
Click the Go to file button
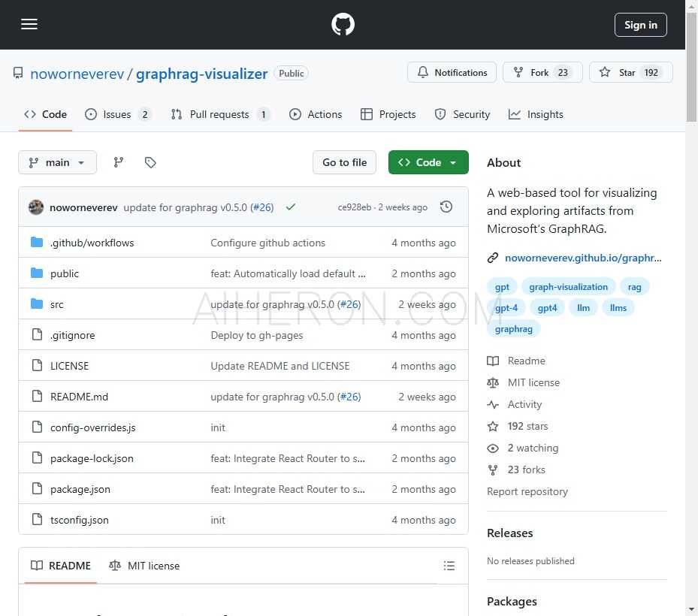click(345, 162)
